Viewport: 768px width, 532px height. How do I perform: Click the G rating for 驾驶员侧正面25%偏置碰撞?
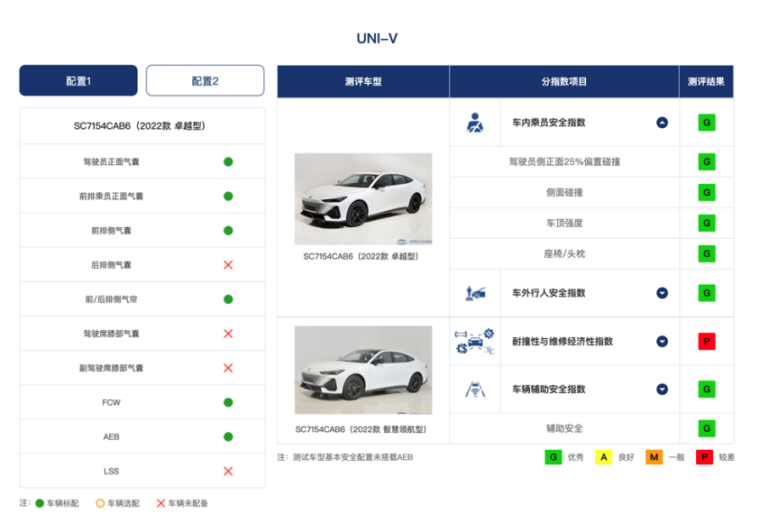(x=707, y=161)
